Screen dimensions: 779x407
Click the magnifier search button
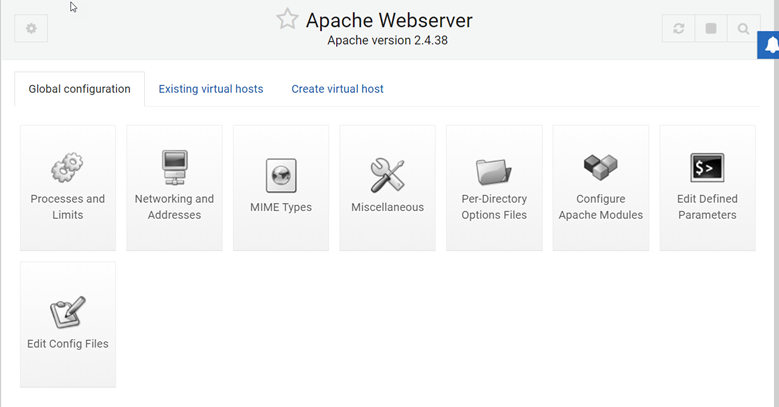pyautogui.click(x=743, y=29)
